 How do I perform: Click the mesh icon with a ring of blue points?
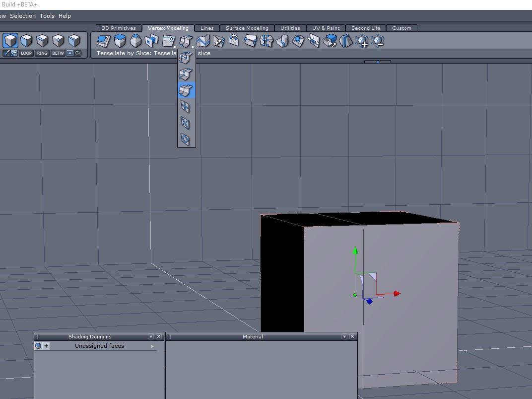click(x=266, y=41)
